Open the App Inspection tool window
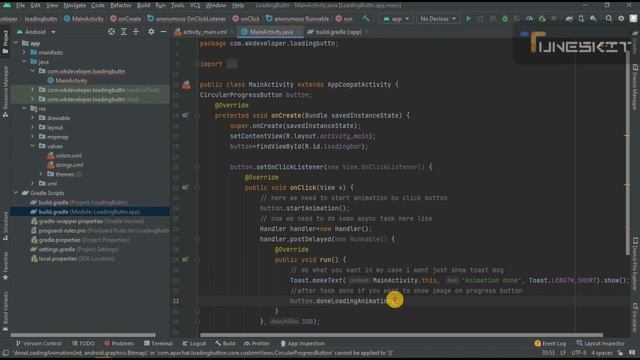This screenshot has height=360, width=640. pos(303,343)
